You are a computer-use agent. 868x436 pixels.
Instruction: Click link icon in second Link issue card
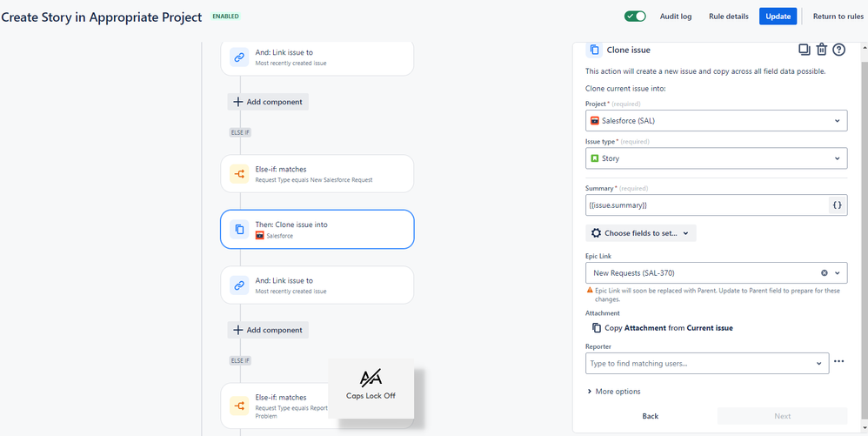pyautogui.click(x=239, y=285)
